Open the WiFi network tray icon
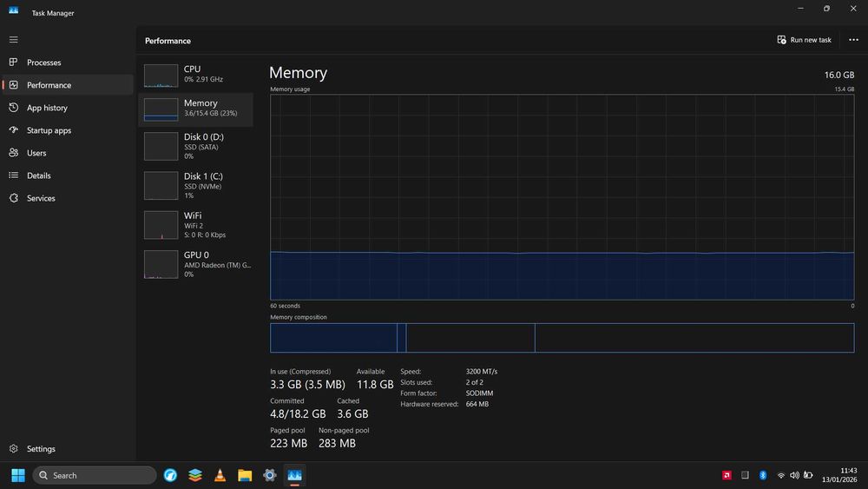Image resolution: width=868 pixels, height=489 pixels. click(x=780, y=475)
